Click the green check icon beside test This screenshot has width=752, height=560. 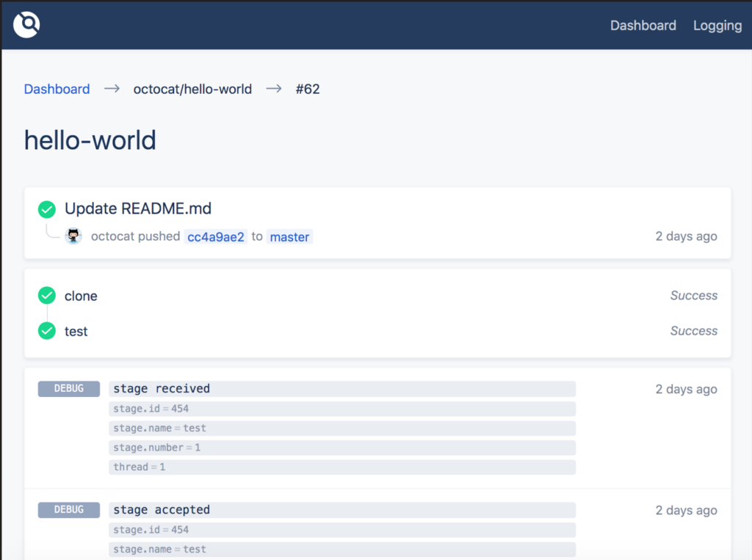pyautogui.click(x=47, y=330)
